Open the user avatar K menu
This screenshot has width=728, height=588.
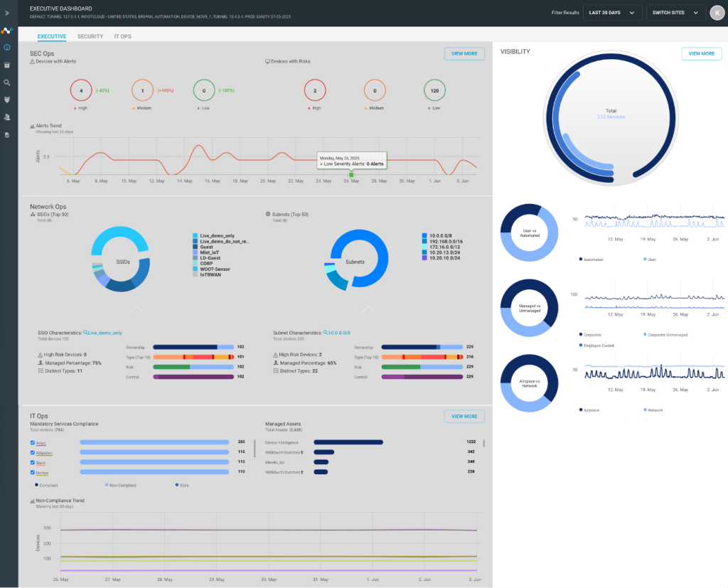717,13
